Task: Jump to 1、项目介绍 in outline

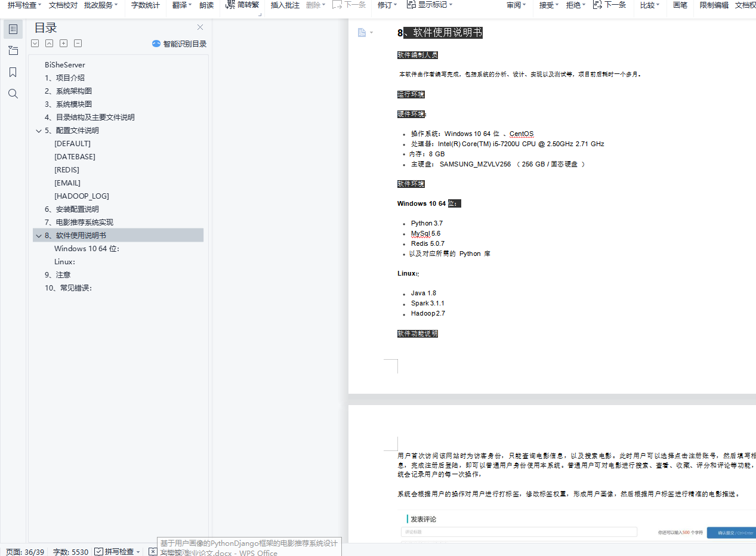Action: click(64, 78)
